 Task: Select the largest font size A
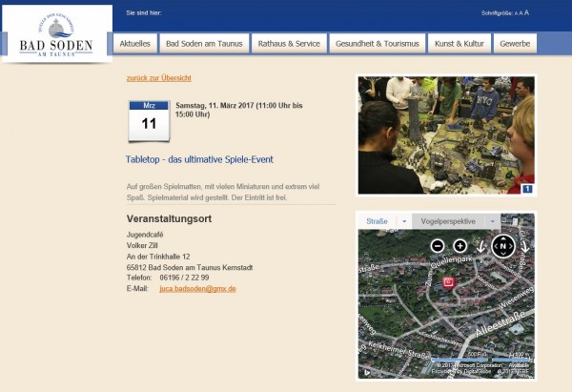point(526,13)
